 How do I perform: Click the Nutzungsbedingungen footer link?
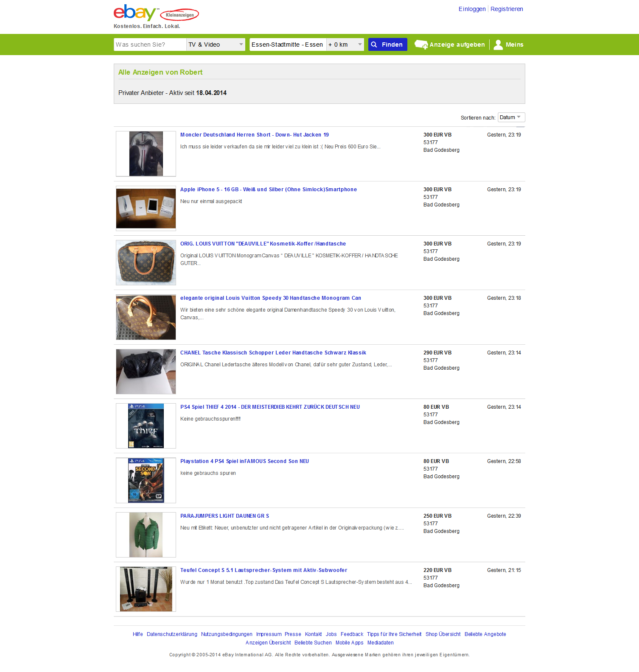[x=227, y=634]
